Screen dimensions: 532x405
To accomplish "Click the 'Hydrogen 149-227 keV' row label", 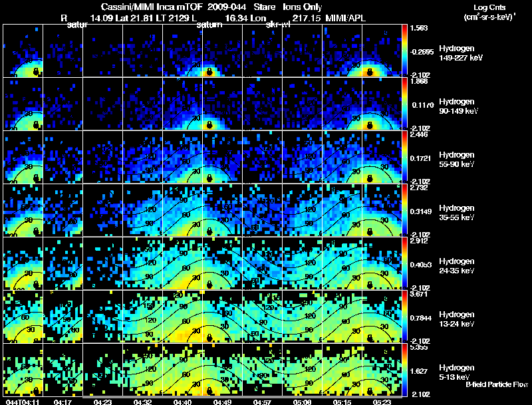I will [x=461, y=53].
